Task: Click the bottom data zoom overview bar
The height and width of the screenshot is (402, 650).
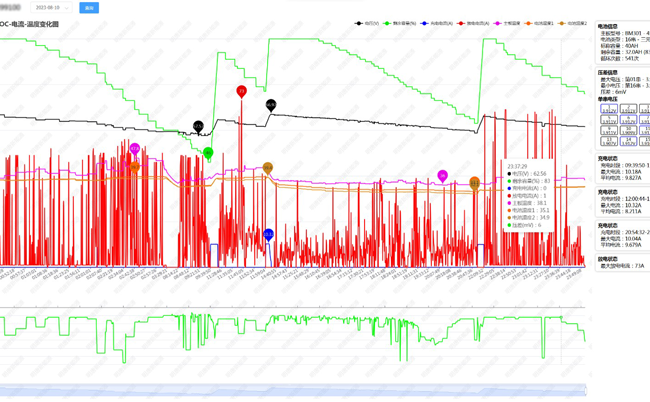Action: [293, 390]
